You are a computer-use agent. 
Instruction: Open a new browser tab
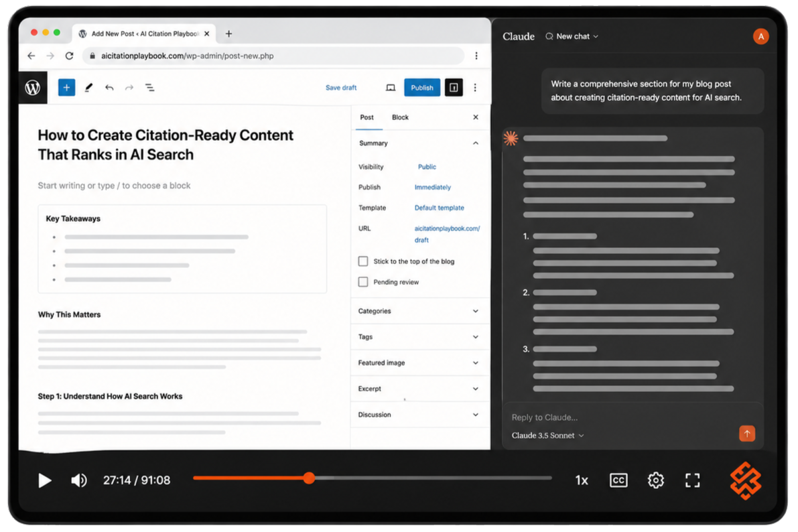tap(228, 34)
